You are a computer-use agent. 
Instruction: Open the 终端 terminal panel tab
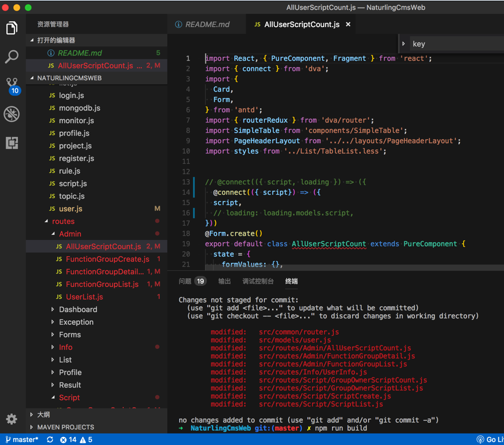coord(291,281)
